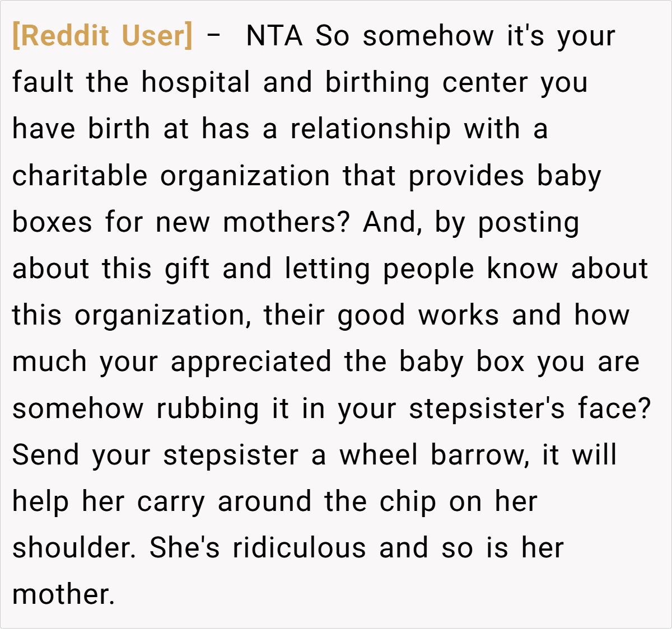Click the word 'appreciated'
Image resolution: width=672 pixels, height=629 pixels.
[251, 362]
